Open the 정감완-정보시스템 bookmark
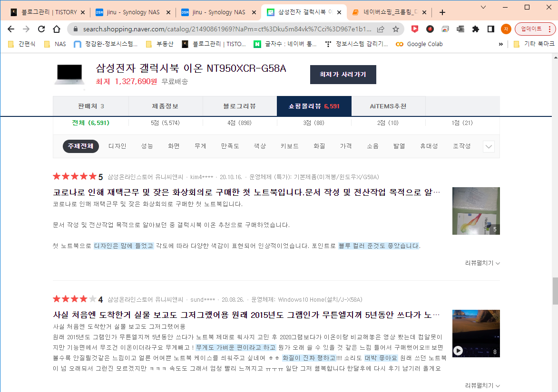Screen dimensions: 558x392 click(106, 44)
